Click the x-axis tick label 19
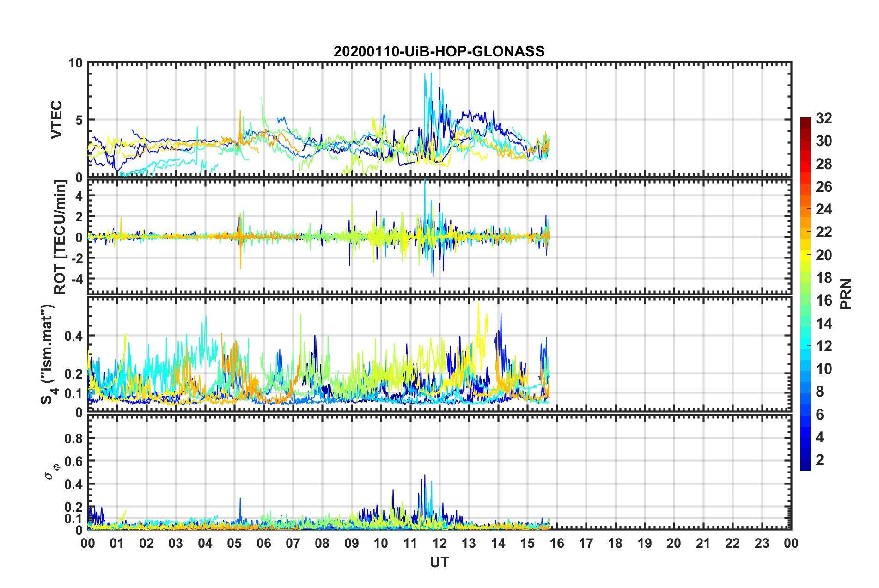This screenshot has height=588, width=879. [x=645, y=543]
